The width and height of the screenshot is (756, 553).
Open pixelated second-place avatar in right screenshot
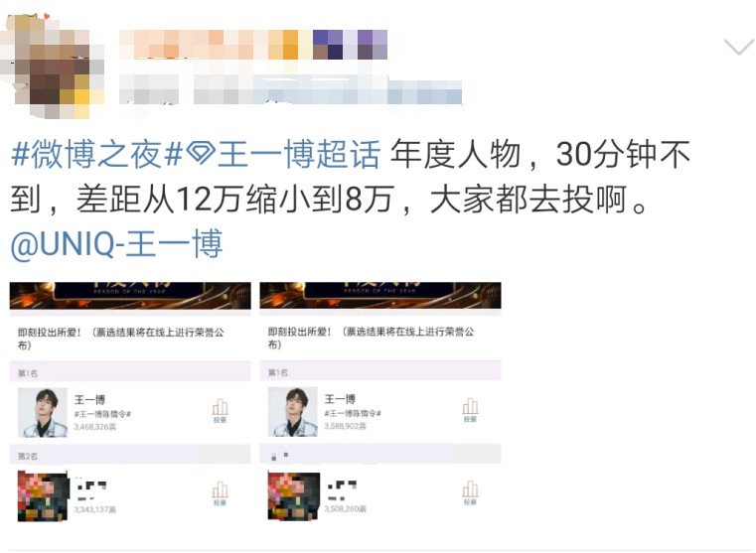(294, 496)
